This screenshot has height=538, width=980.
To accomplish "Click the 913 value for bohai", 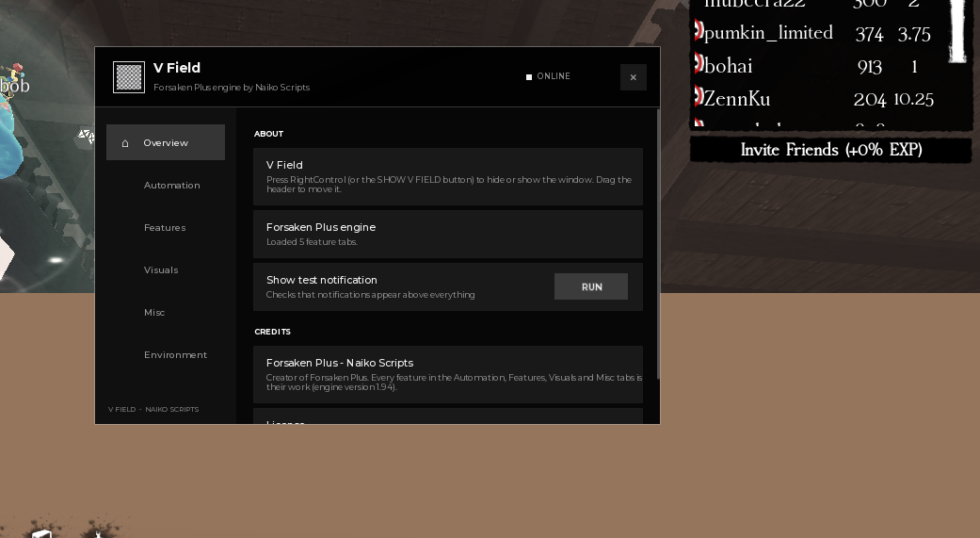I will coord(869,66).
